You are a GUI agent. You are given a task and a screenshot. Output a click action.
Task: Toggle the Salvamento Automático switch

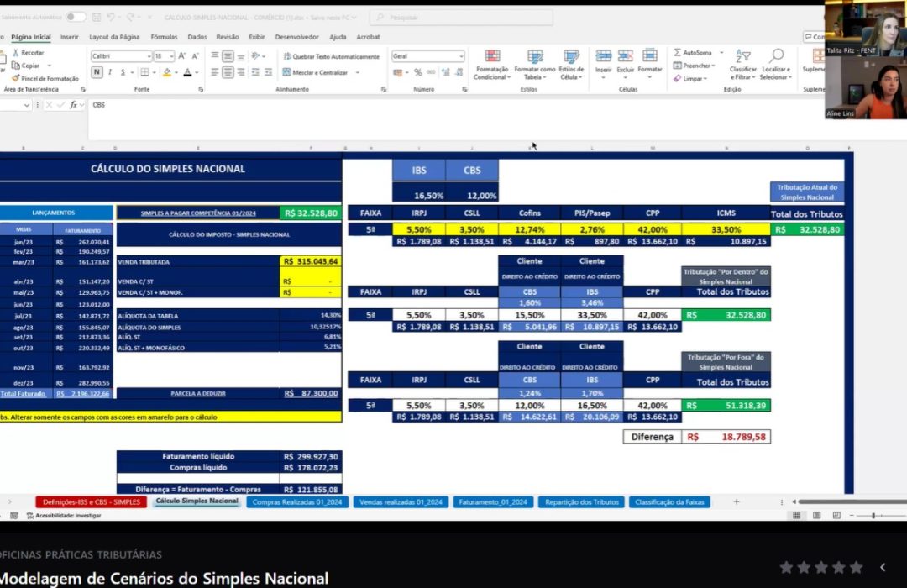75,17
